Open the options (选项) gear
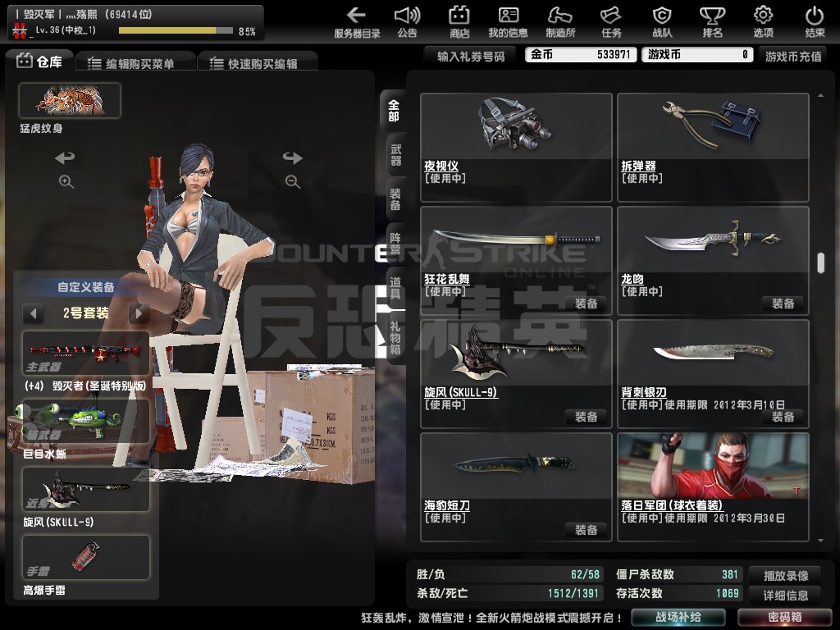Screen dimensions: 840x630 [764, 22]
